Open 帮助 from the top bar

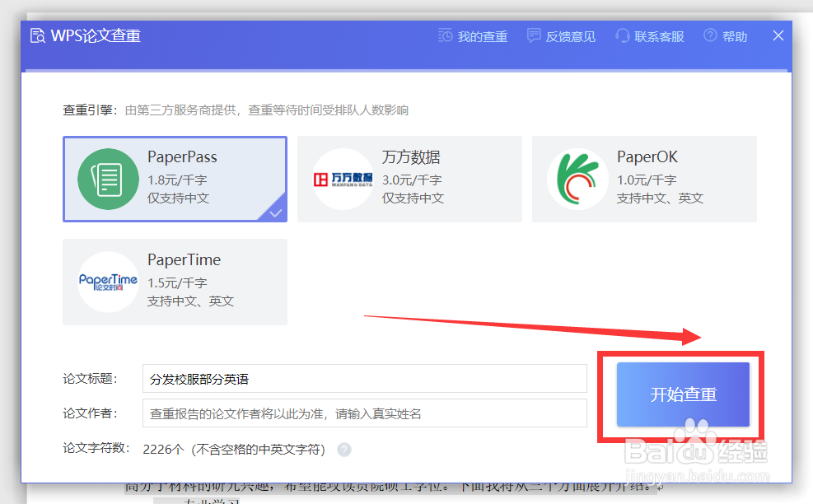[x=732, y=36]
